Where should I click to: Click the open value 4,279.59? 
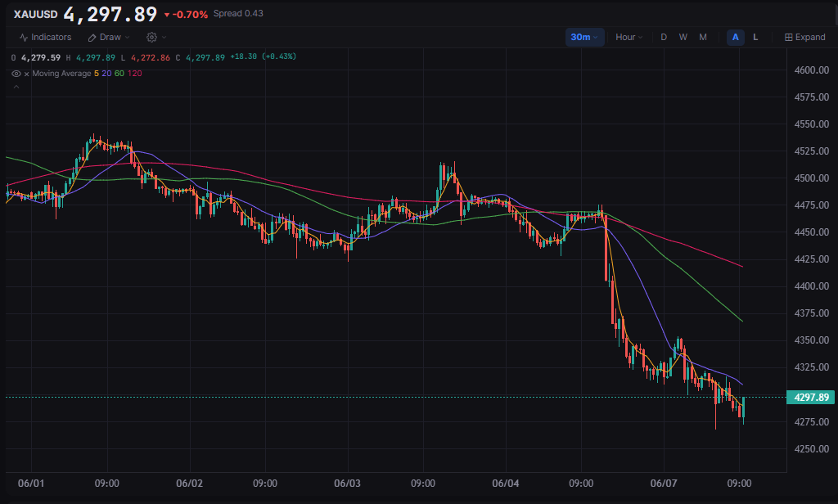pos(41,57)
